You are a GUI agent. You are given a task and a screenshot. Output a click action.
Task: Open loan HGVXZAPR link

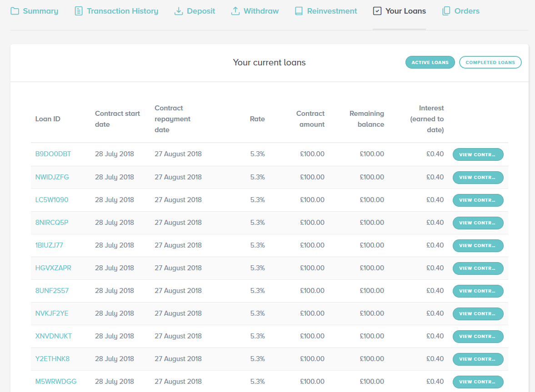(x=53, y=268)
